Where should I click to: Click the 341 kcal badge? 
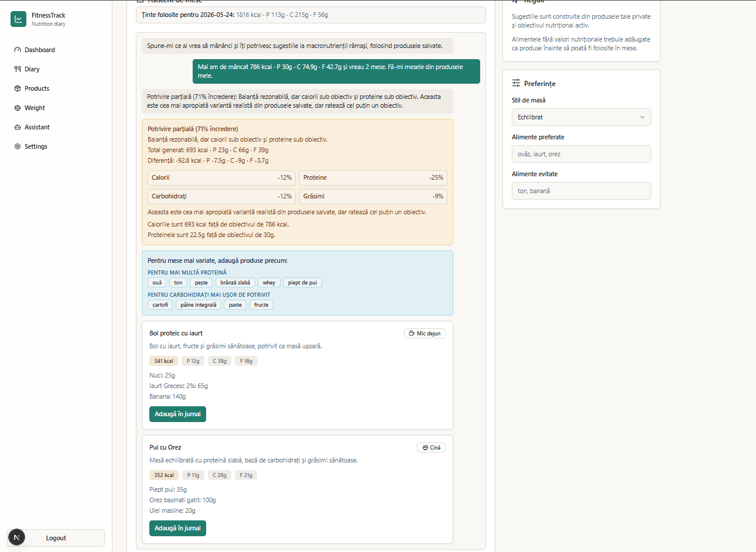[163, 361]
